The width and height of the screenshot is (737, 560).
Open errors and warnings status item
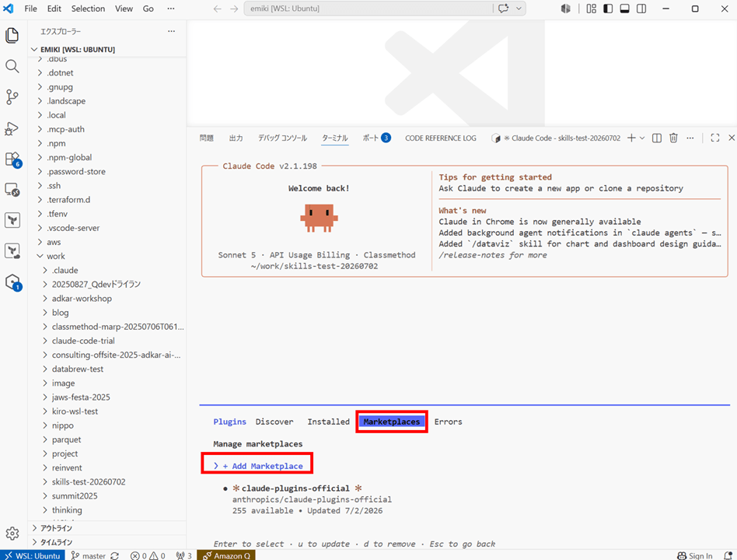click(148, 555)
